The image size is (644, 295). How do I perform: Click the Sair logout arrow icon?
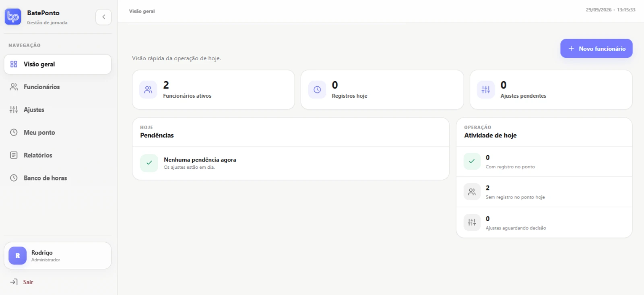(14, 282)
